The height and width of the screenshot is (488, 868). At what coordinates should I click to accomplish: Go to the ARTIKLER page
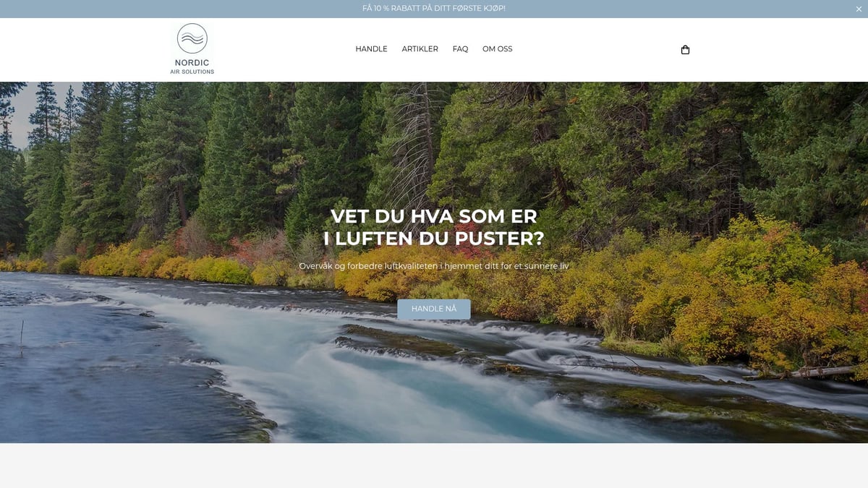click(420, 49)
